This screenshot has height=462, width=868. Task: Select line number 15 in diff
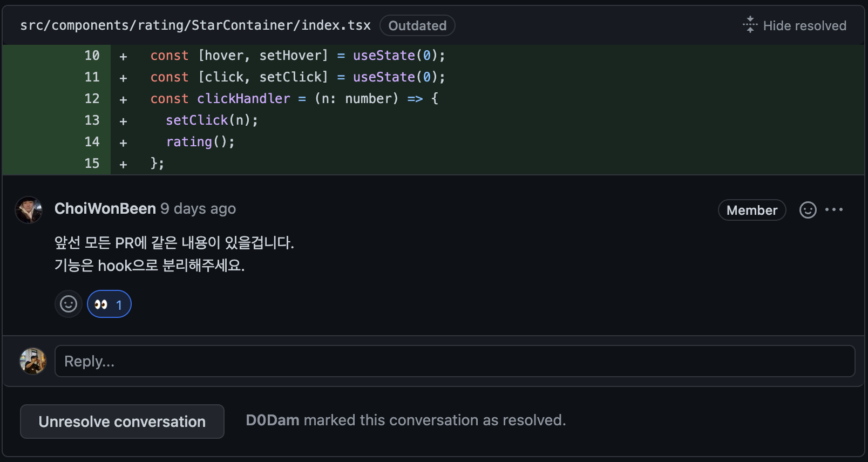(92, 164)
